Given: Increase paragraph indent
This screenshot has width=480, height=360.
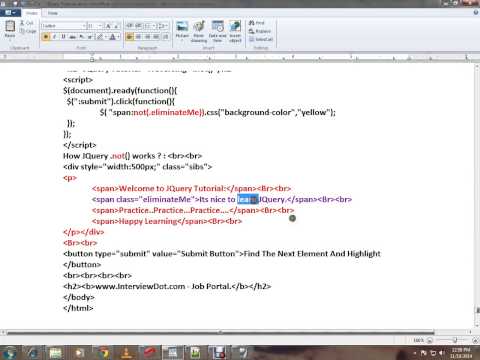Looking at the screenshot, I should [x=139, y=26].
